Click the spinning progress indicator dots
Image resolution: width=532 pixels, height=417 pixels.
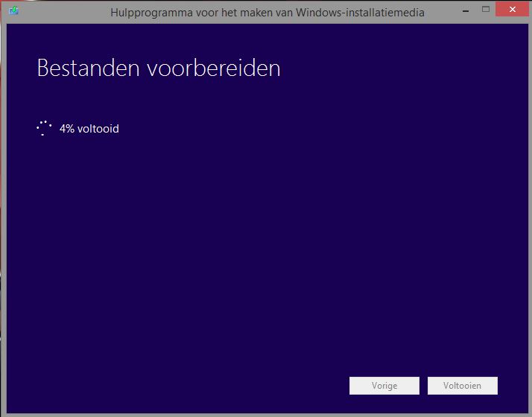click(44, 128)
